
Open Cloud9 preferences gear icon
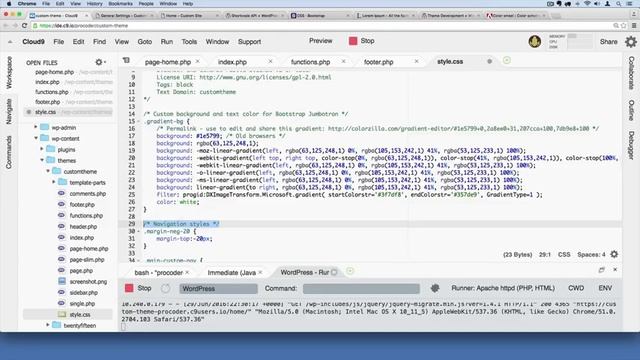point(631,41)
